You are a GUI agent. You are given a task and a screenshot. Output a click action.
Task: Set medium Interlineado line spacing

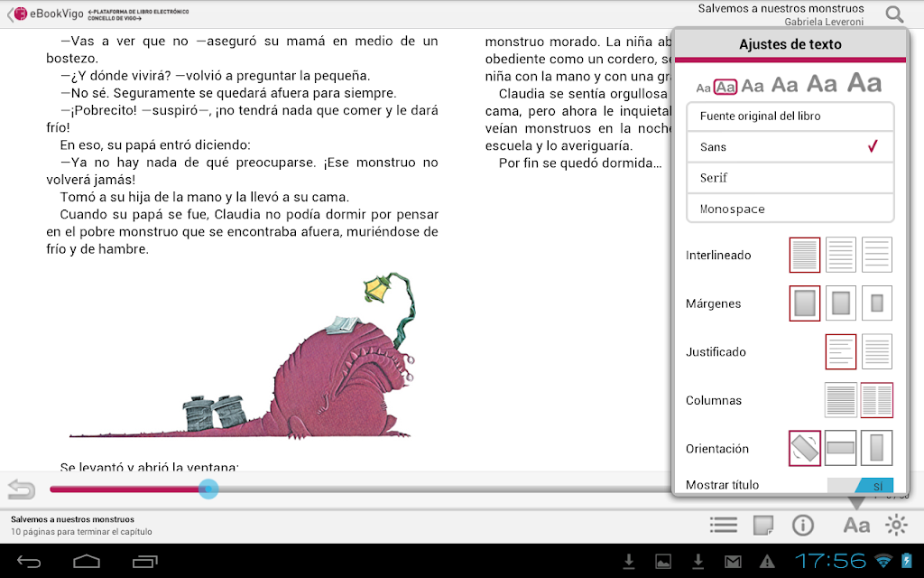tap(840, 255)
